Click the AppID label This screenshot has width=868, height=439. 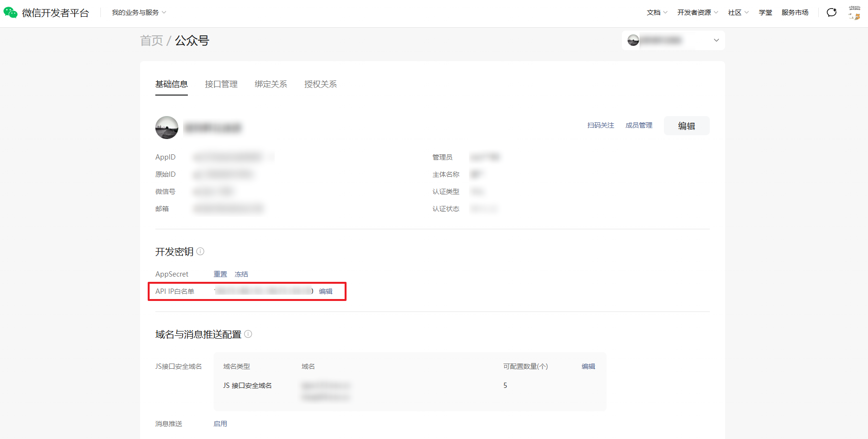point(165,157)
